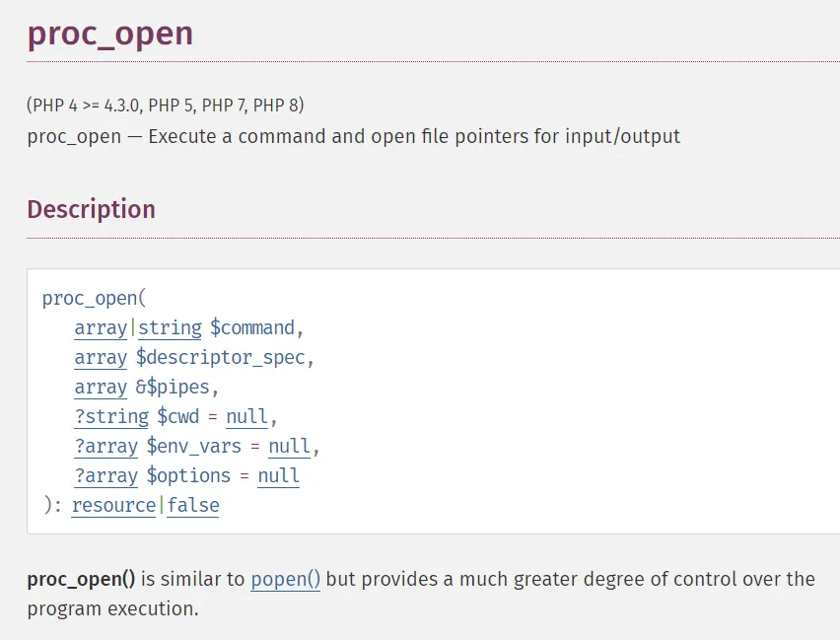Click the null default link for $cwd
The height and width of the screenshot is (640, 840).
point(246,416)
